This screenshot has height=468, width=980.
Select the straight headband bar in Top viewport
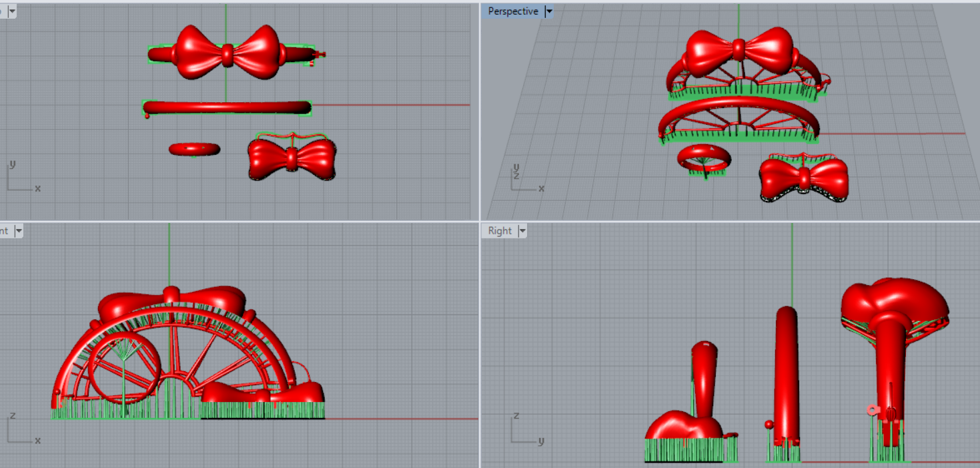click(x=227, y=107)
